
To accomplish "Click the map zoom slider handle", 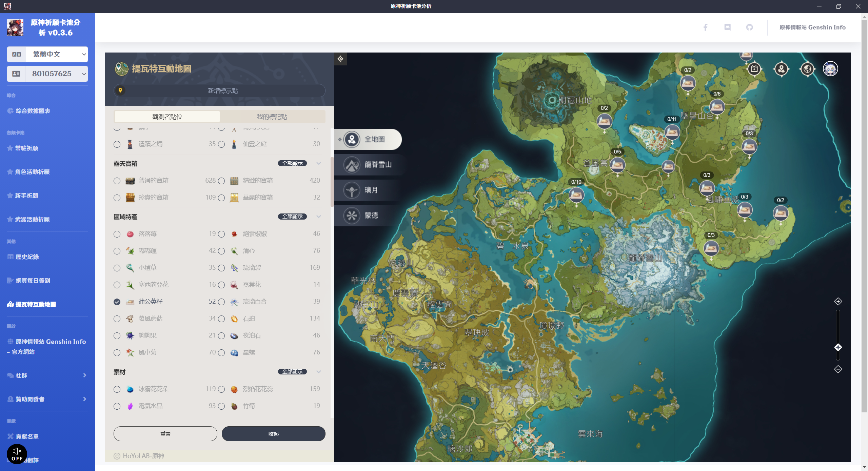I will pyautogui.click(x=838, y=347).
